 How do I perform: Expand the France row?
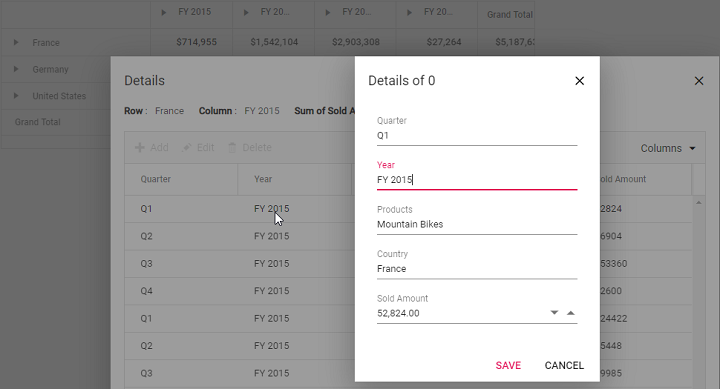(x=16, y=42)
